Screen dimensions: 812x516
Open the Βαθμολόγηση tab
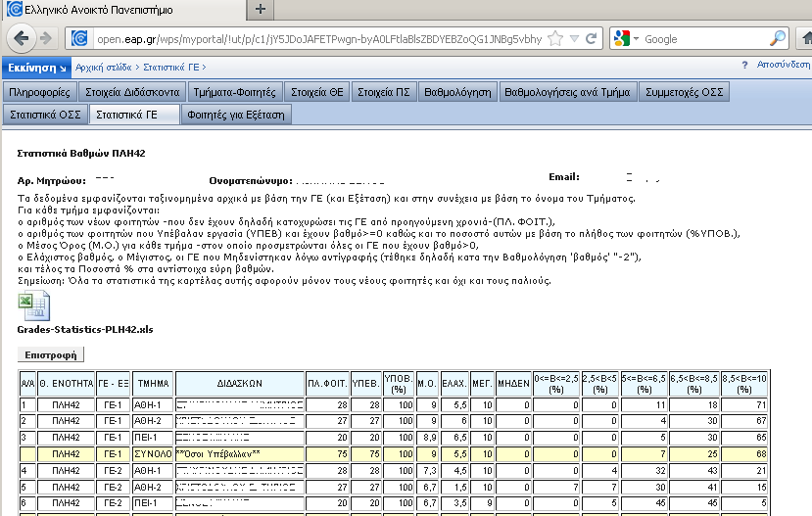[x=457, y=92]
